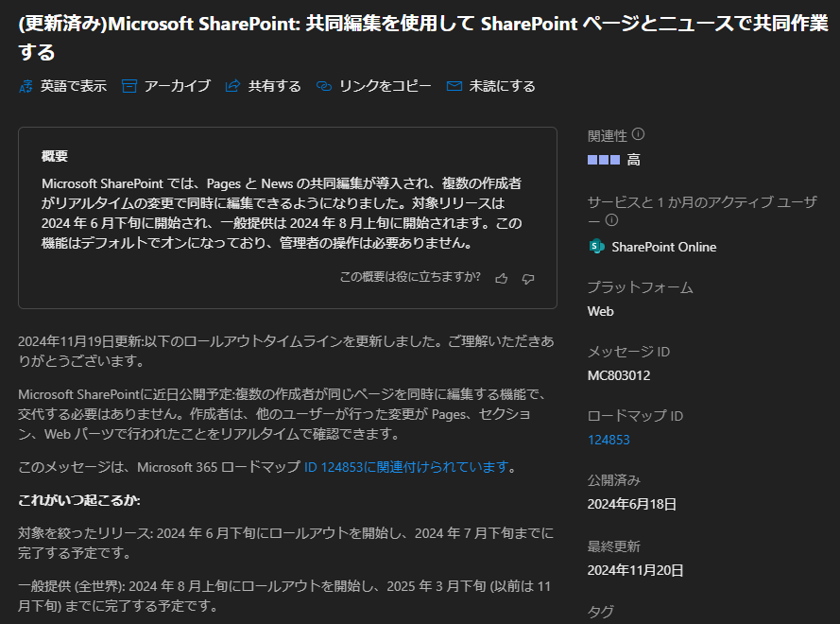Screen dimensions: 840x624
Task: Click the archive box icon
Action: [129, 86]
